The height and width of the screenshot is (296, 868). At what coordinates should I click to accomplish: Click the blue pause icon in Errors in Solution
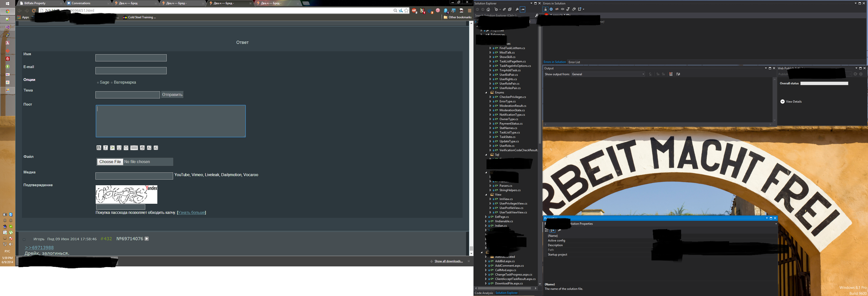(x=551, y=9)
